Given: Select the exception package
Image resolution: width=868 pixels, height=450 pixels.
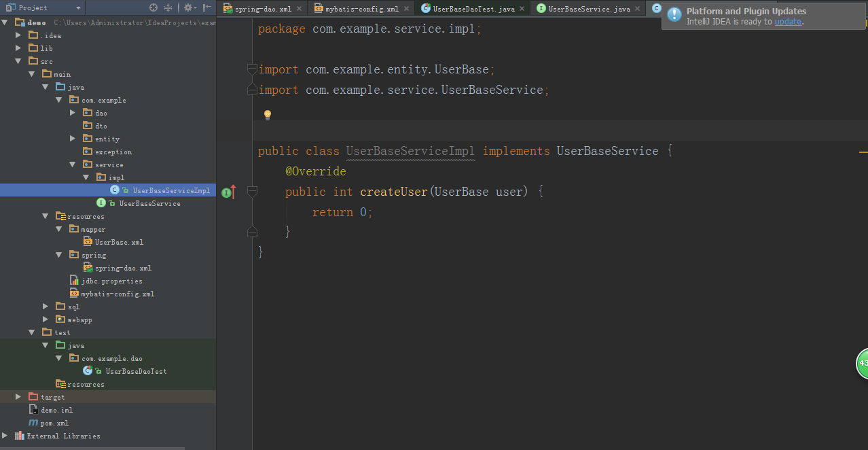Looking at the screenshot, I should pyautogui.click(x=113, y=152).
